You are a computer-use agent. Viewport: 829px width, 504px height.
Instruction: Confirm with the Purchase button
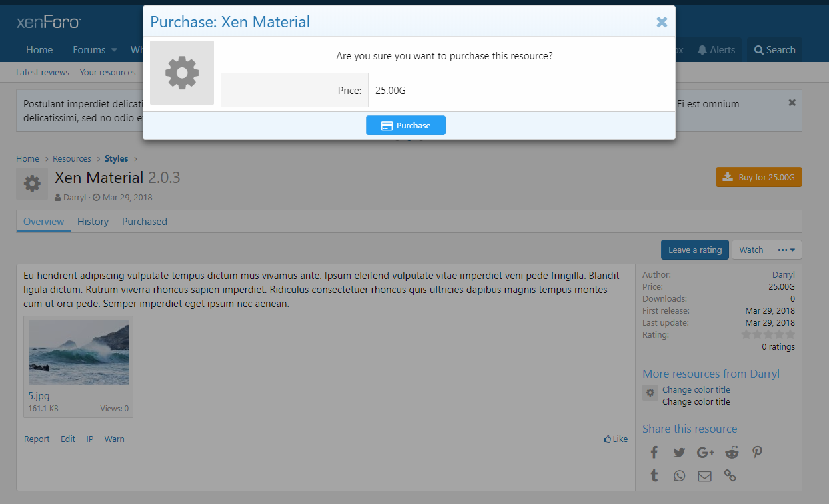pos(405,125)
